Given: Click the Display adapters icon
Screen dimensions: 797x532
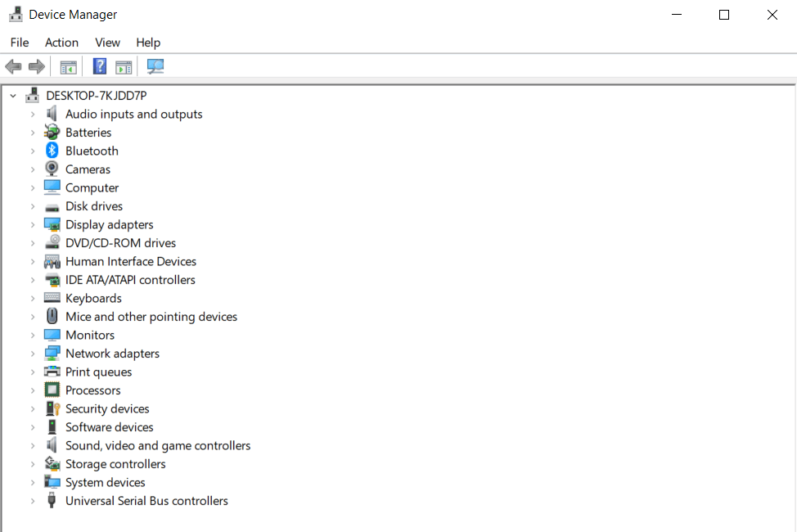Looking at the screenshot, I should point(52,224).
